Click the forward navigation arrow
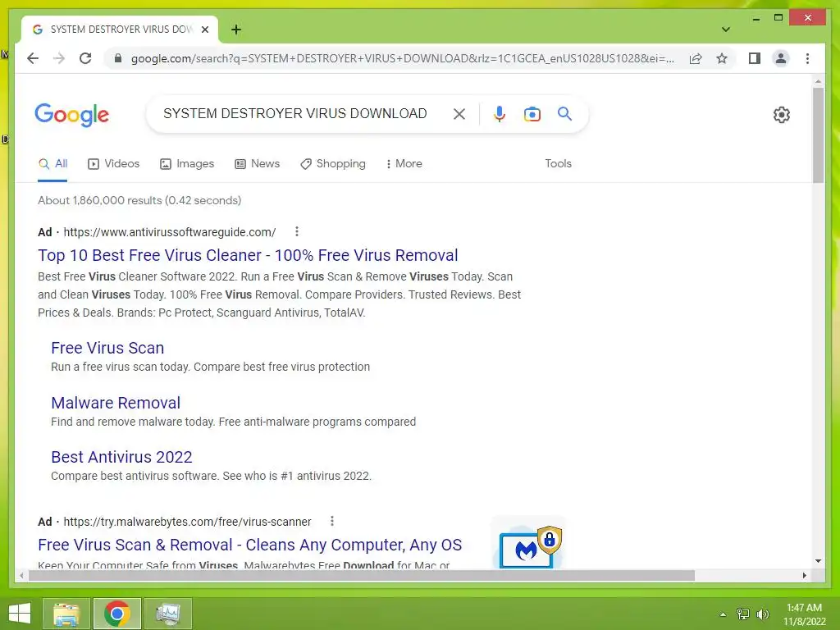 tap(59, 58)
